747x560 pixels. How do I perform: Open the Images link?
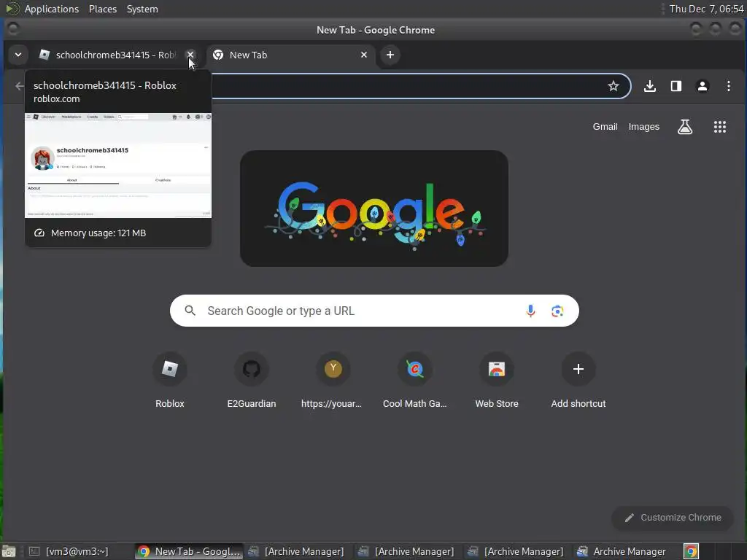[643, 127]
